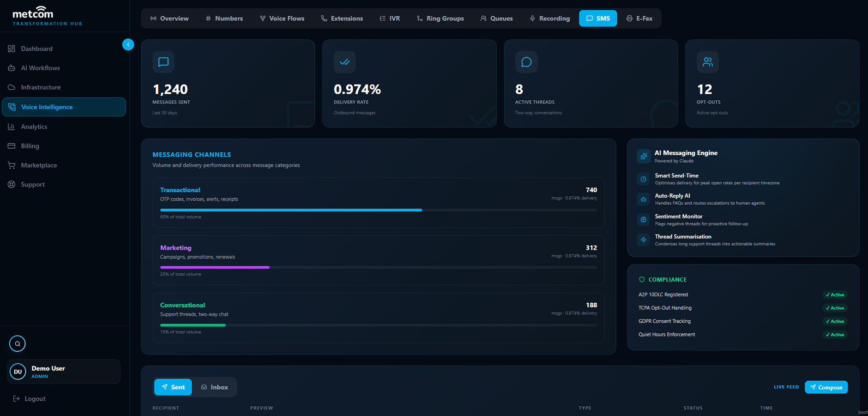Click the Delivery Rate double-check icon
The height and width of the screenshot is (416, 868).
pos(344,62)
